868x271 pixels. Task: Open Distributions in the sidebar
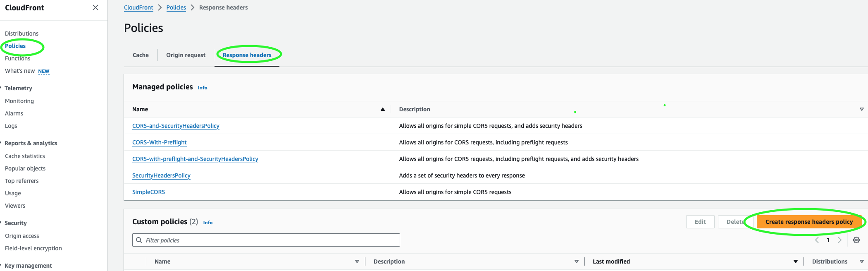pos(21,34)
